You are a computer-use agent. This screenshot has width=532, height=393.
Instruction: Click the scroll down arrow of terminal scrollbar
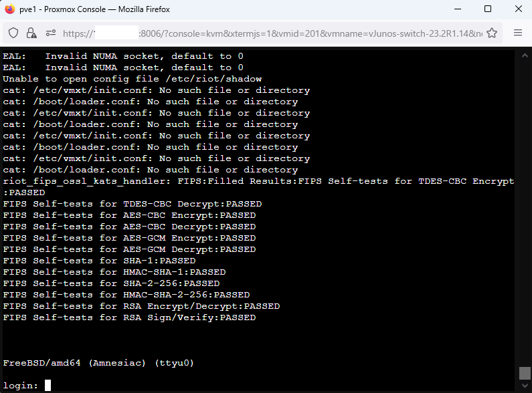coord(525,386)
